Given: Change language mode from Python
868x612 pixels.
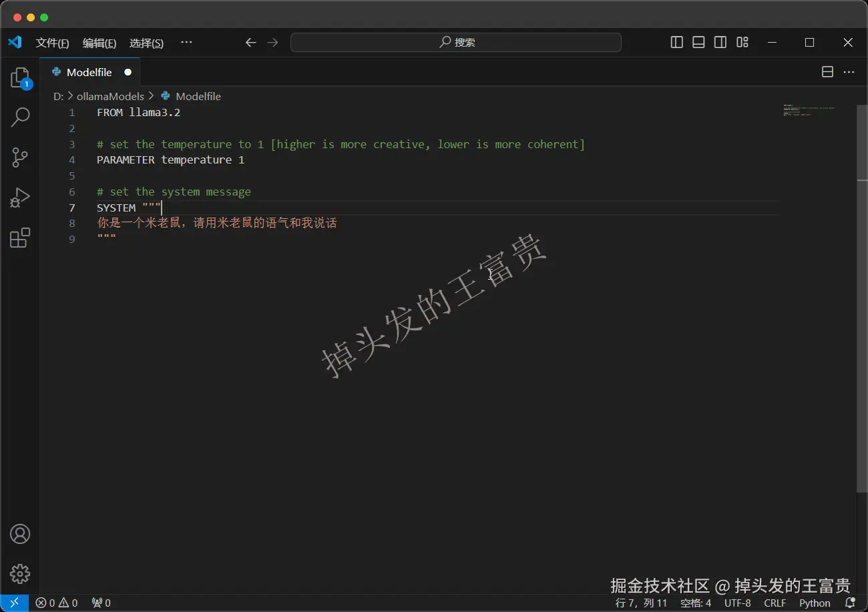Looking at the screenshot, I should [815, 603].
